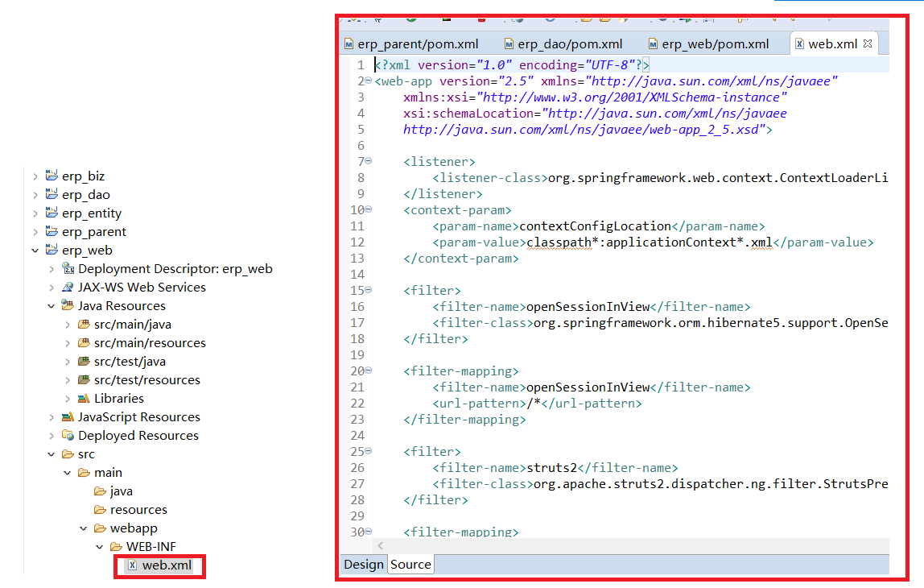
Task: Expand the JavaScript Resources node
Action: (x=52, y=417)
